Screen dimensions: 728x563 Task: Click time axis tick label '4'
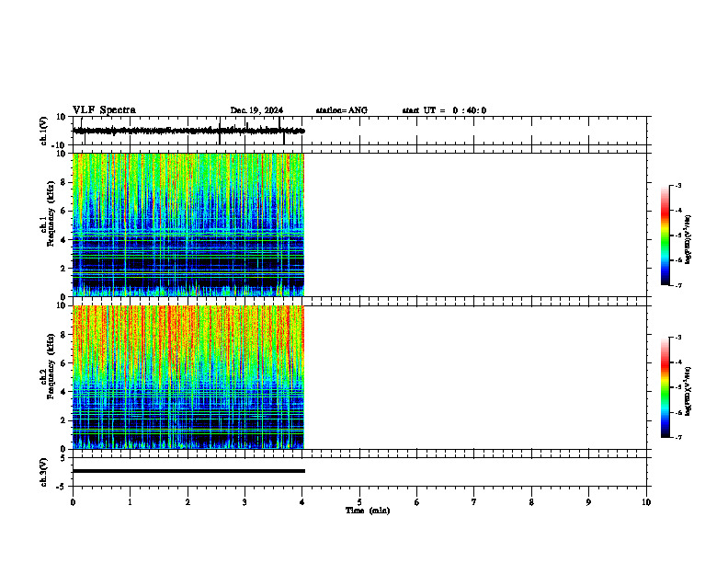[302, 502]
